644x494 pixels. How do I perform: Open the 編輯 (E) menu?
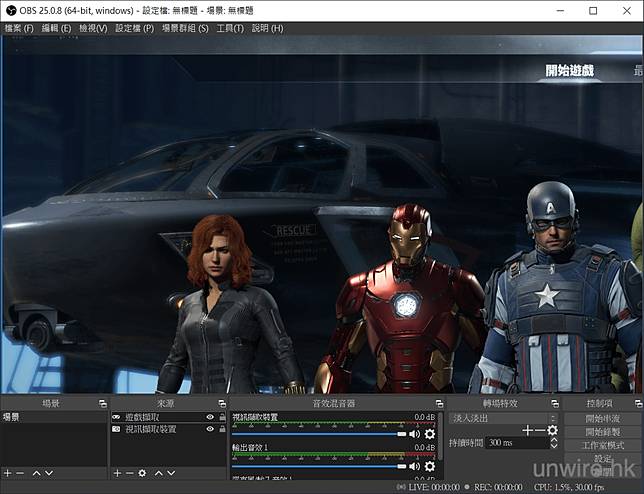click(56, 28)
